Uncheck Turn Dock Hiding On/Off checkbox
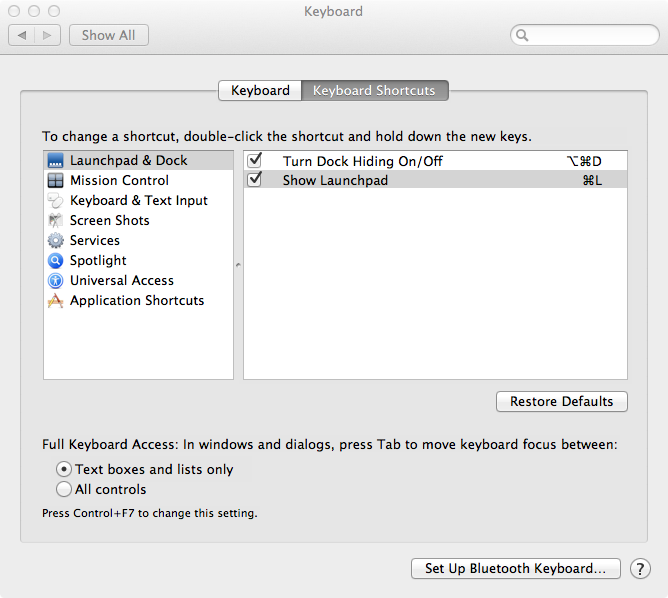The height and width of the screenshot is (598, 668). pos(255,160)
